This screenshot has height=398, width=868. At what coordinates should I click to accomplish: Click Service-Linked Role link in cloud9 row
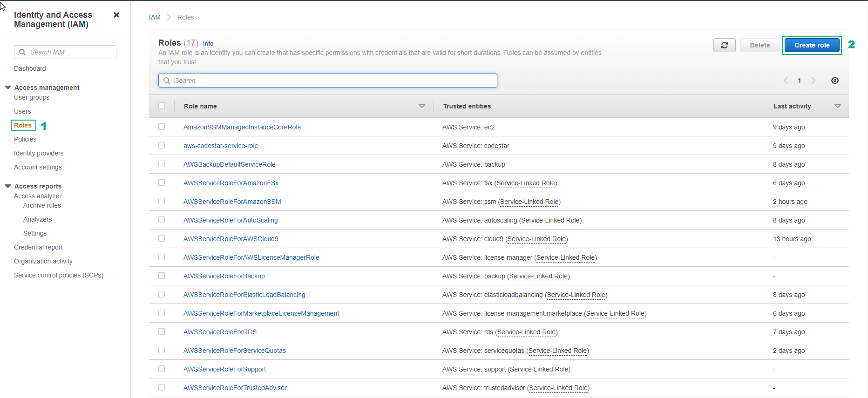[x=536, y=239]
